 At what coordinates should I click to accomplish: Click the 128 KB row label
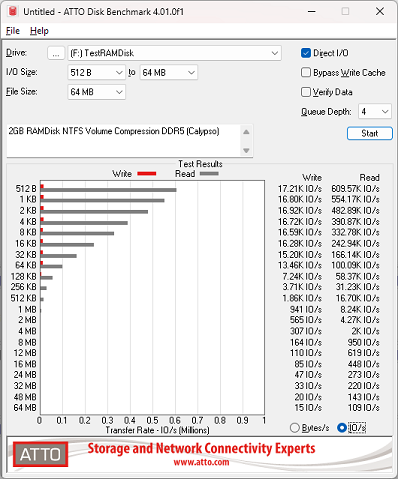23,276
